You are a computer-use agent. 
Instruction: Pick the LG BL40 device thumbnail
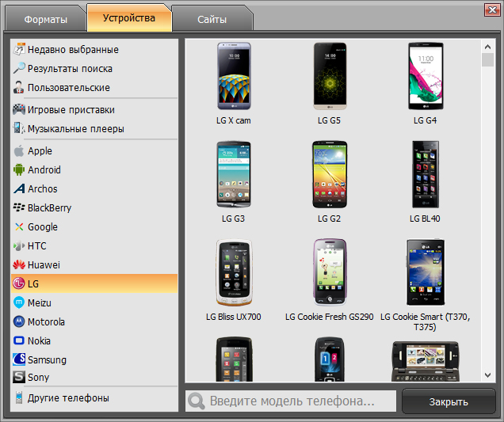[426, 174]
